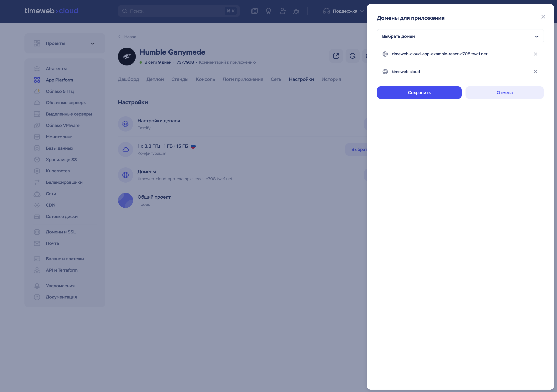Switch to the Дашборд tab

pos(128,79)
